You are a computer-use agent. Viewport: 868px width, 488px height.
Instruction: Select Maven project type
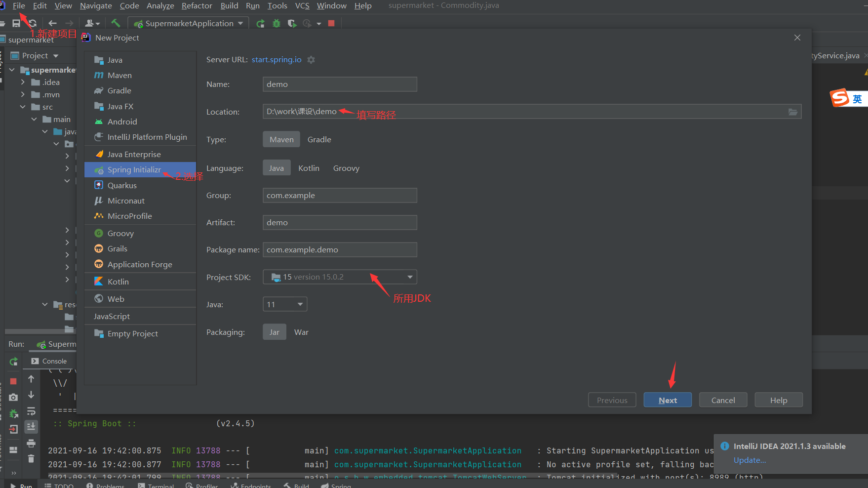pos(281,140)
